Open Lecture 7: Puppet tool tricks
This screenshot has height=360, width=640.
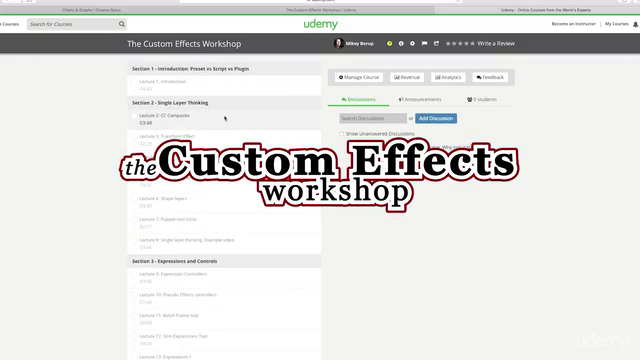tap(224, 223)
